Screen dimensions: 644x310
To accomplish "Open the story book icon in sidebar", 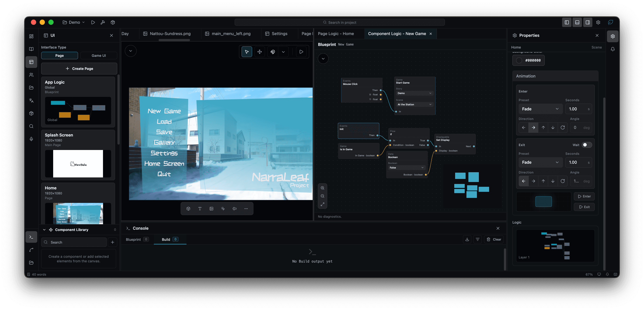I will coord(31,49).
